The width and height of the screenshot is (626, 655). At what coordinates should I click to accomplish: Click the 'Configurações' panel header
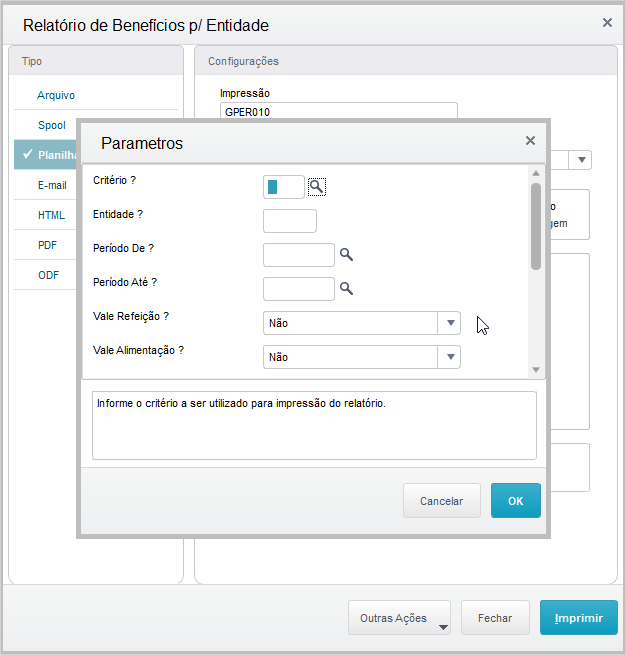(x=406, y=61)
